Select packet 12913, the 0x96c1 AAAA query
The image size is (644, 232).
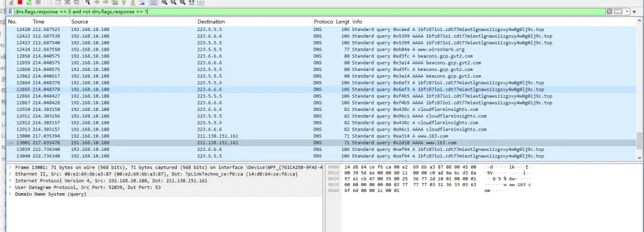pos(321,129)
